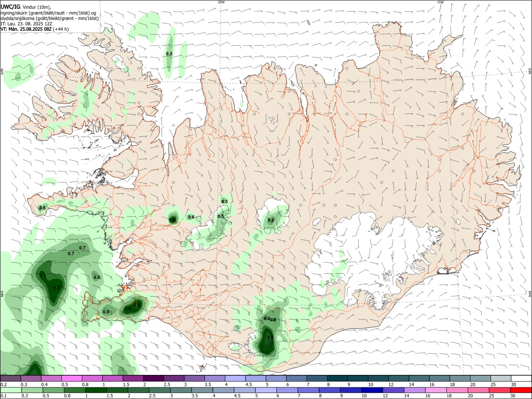Viewport: 532px width, 399px height.
Task: Click the palest green swatch labeled 0.1
Action: point(11,390)
